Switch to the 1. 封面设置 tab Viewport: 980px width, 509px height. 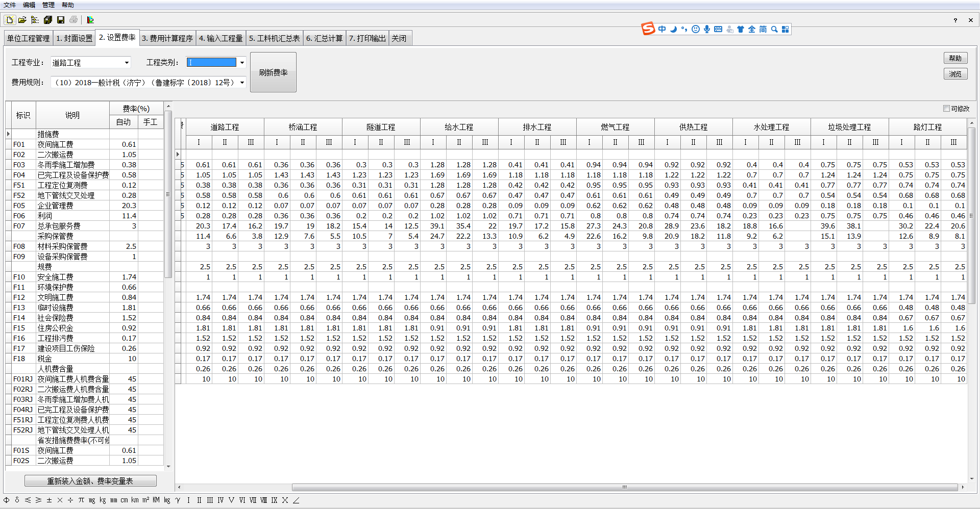[75, 39]
